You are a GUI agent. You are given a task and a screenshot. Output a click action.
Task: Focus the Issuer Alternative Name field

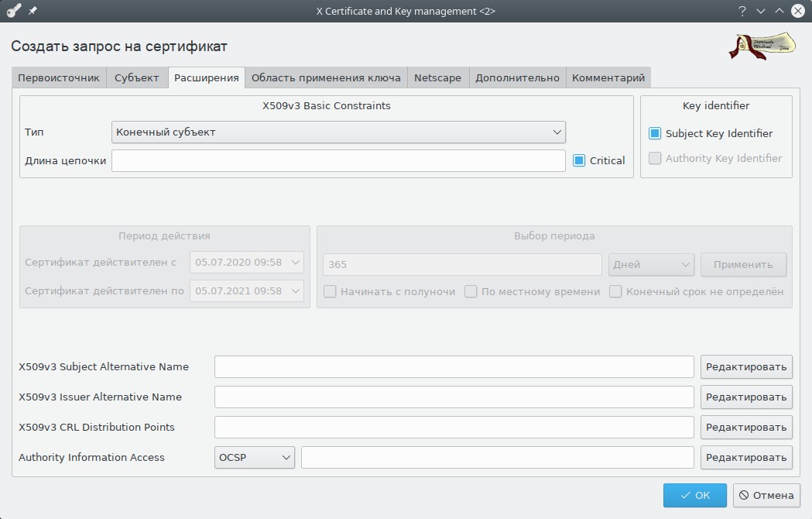click(454, 397)
